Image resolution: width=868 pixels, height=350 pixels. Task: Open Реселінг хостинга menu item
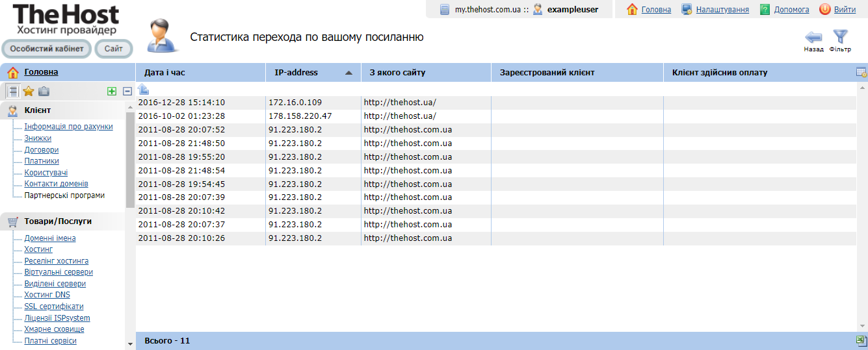(56, 261)
